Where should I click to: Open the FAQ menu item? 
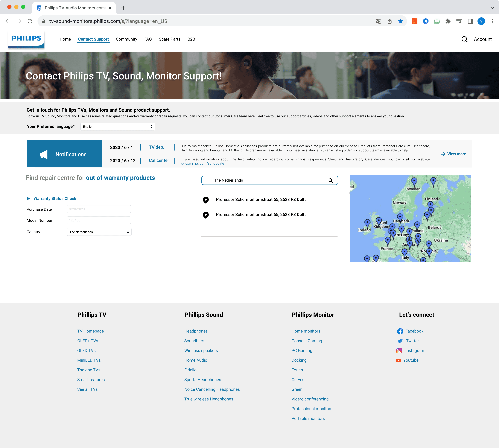click(x=148, y=39)
